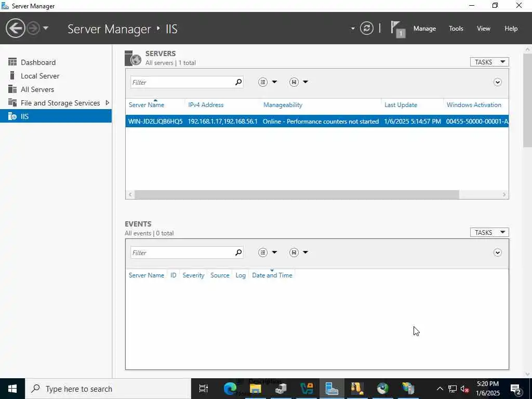This screenshot has height=399, width=532.
Task: Click Servers scrollbar right arrow
Action: (504, 194)
